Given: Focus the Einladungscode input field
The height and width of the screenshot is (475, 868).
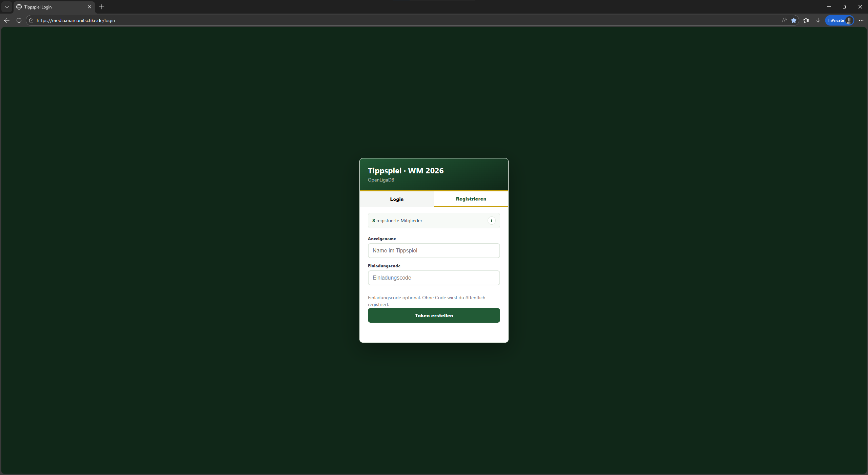Looking at the screenshot, I should pyautogui.click(x=434, y=278).
